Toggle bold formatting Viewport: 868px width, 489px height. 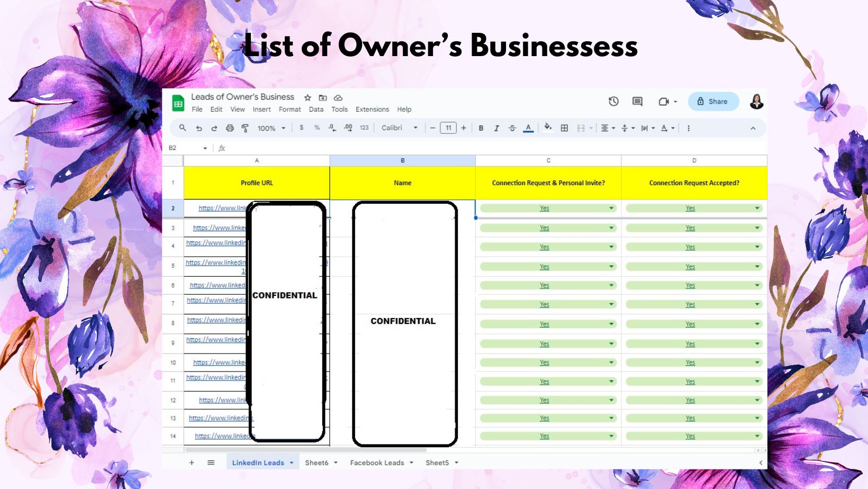(x=481, y=128)
